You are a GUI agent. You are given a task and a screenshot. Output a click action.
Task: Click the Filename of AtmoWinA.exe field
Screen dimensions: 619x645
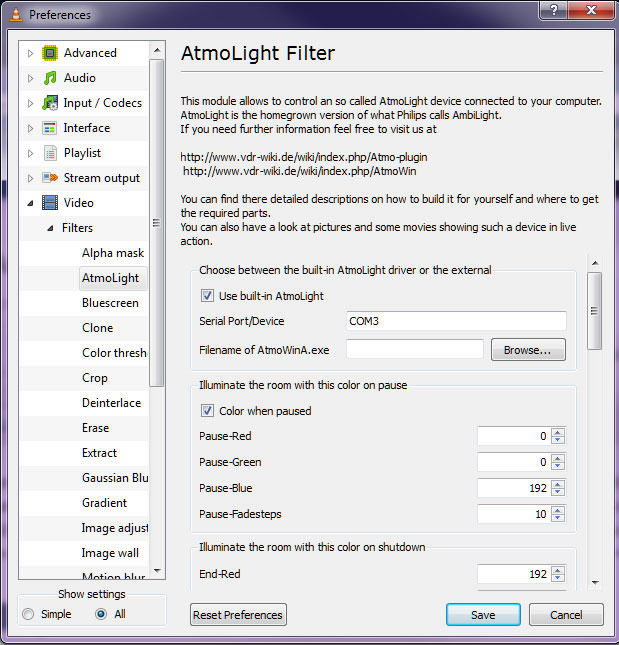tap(415, 350)
